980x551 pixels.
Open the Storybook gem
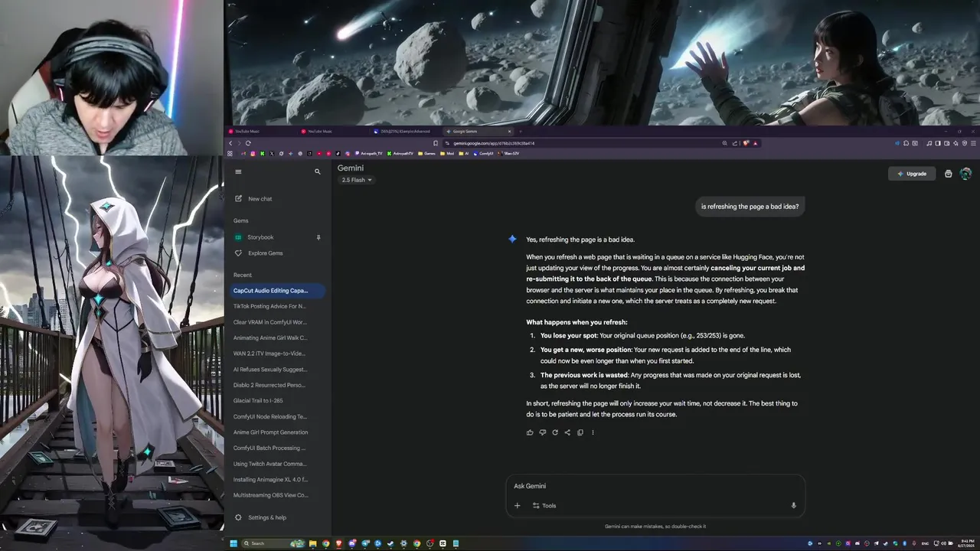260,237
